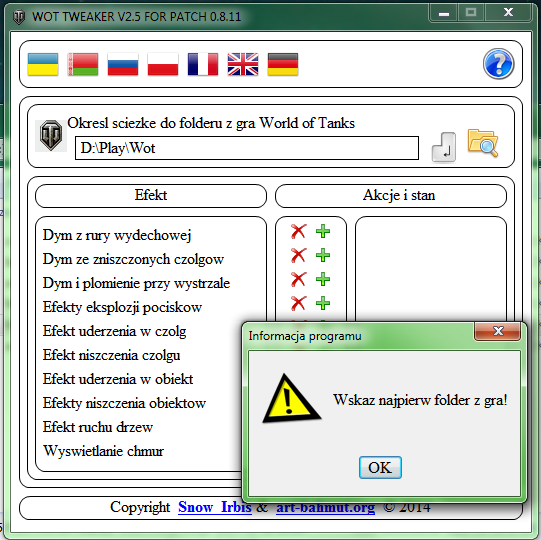Choose English UK flag language
The image size is (541, 540).
coord(243,64)
